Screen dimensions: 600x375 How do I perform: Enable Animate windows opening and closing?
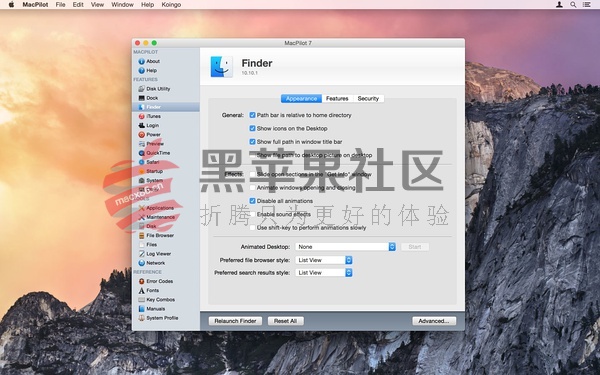(x=252, y=188)
